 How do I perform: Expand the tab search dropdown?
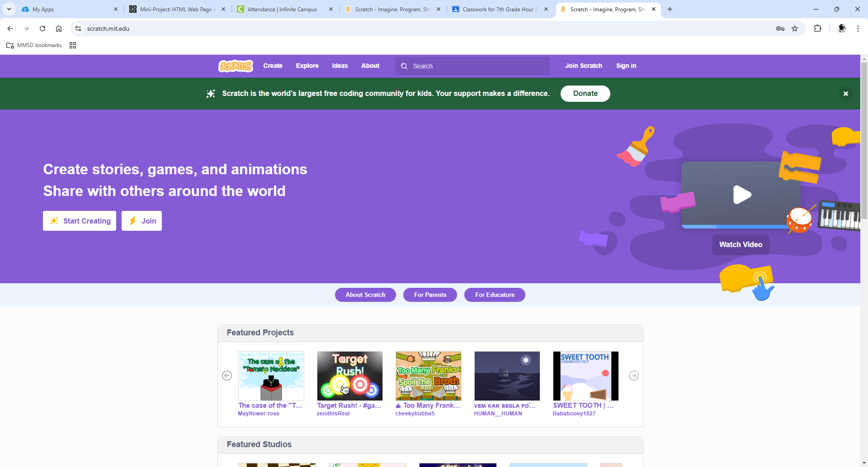click(9, 9)
